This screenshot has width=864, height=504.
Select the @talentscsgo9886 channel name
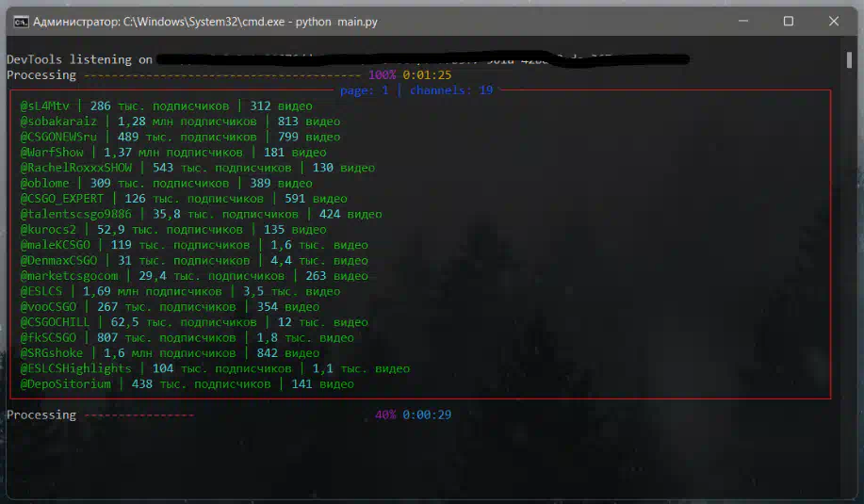pos(76,214)
